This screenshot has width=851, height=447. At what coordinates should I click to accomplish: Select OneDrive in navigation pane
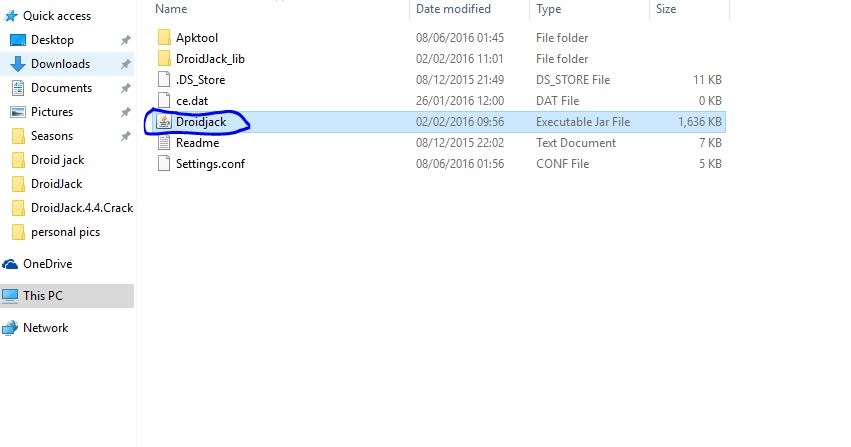47,264
